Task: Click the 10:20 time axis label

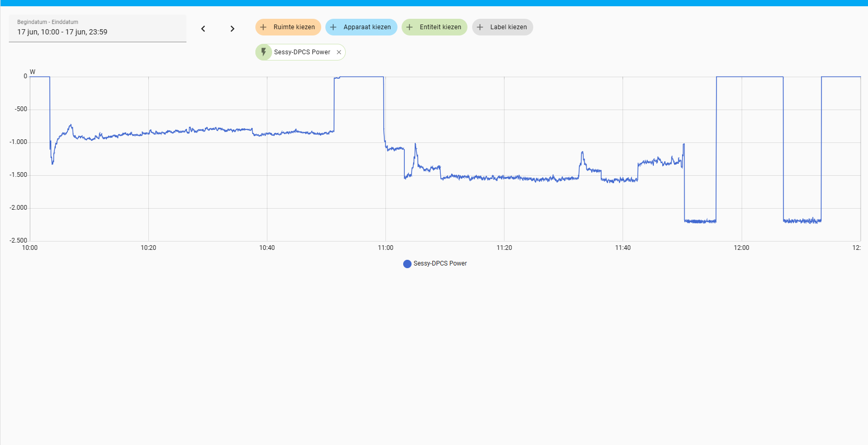Action: tap(148, 248)
